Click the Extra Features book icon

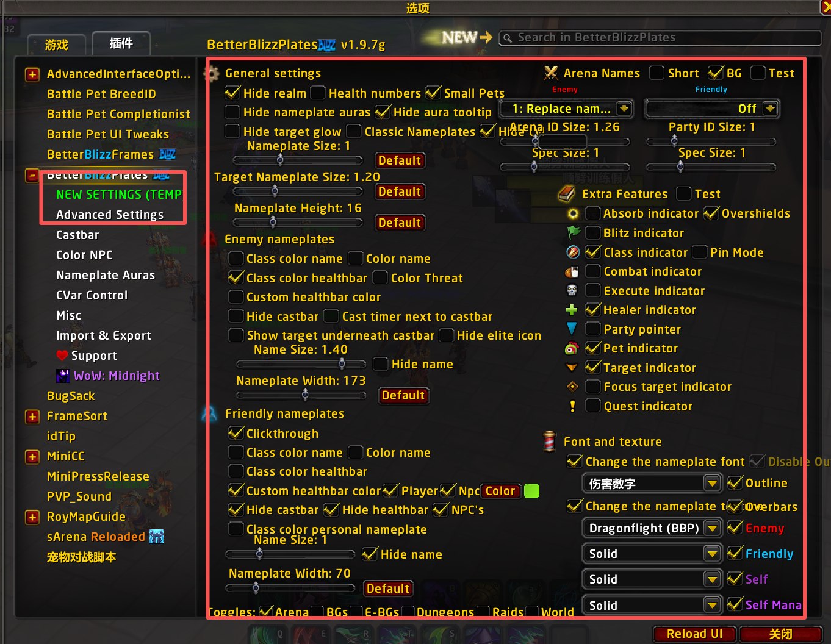(x=567, y=194)
